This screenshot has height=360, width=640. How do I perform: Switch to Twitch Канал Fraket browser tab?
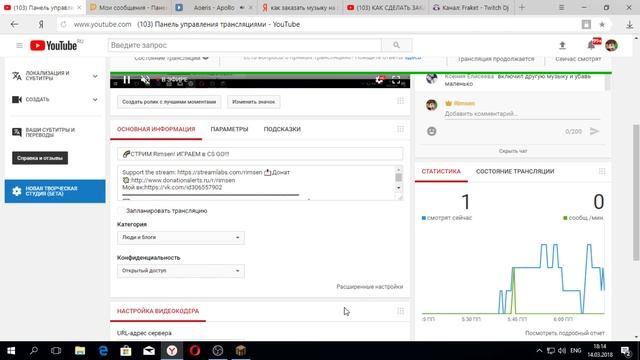click(471, 7)
